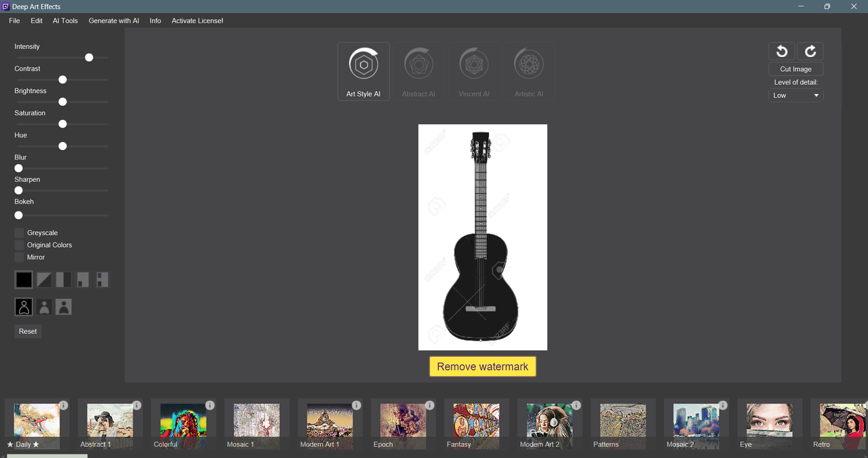Apply the Mosaic 1 style thumbnail
Viewport: 868px width, 458px height.
tap(256, 424)
